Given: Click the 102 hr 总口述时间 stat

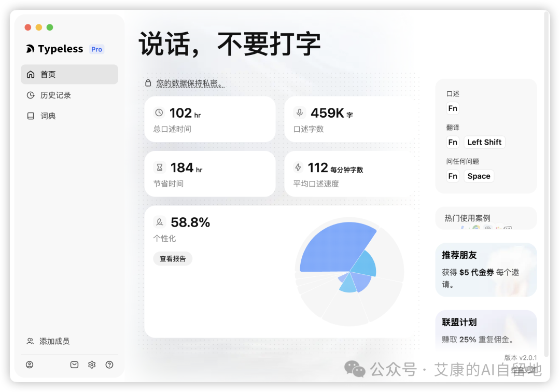Looking at the screenshot, I should tap(209, 119).
